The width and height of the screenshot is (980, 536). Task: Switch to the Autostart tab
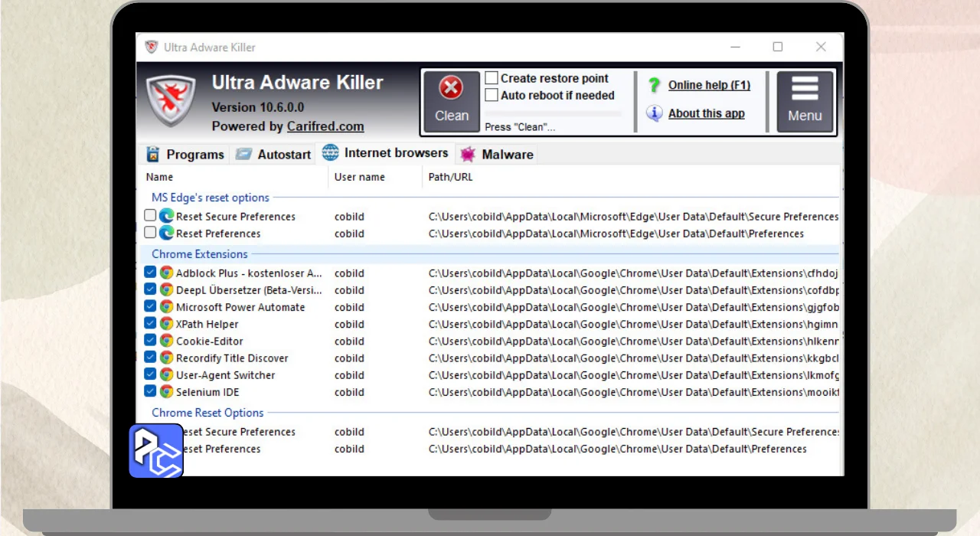pos(273,155)
